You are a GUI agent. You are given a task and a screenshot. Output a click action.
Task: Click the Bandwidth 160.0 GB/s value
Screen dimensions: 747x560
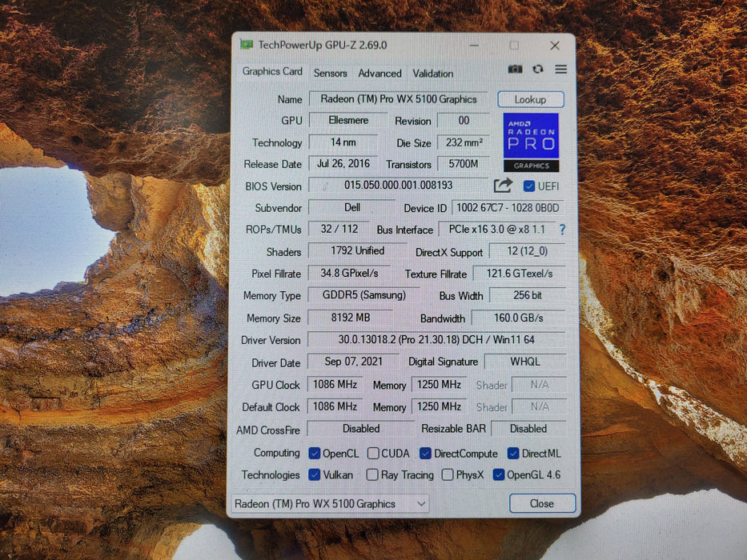[518, 318]
